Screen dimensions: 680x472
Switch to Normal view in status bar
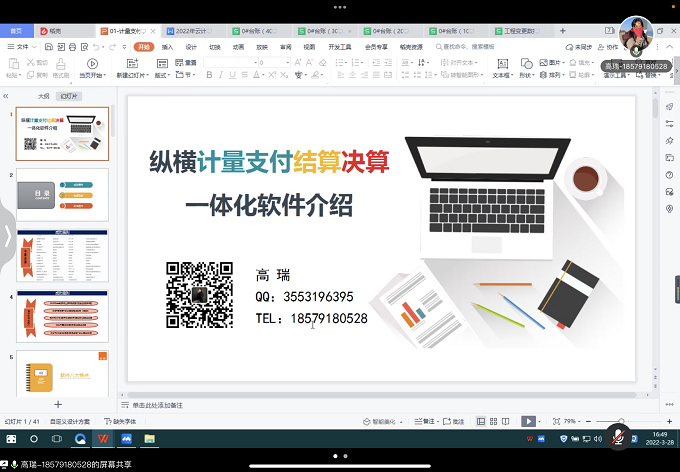click(x=481, y=421)
